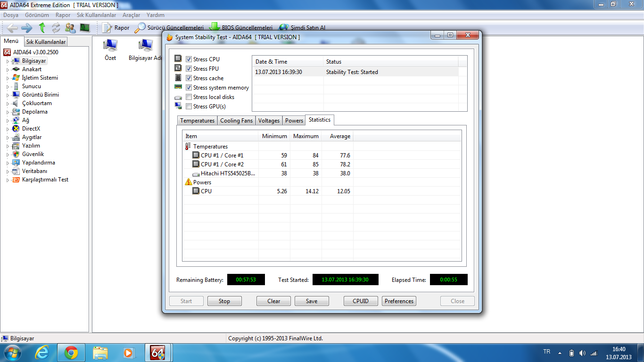The height and width of the screenshot is (362, 644).
Task: Select the Stability Test: Started log entry
Action: [x=355, y=72]
